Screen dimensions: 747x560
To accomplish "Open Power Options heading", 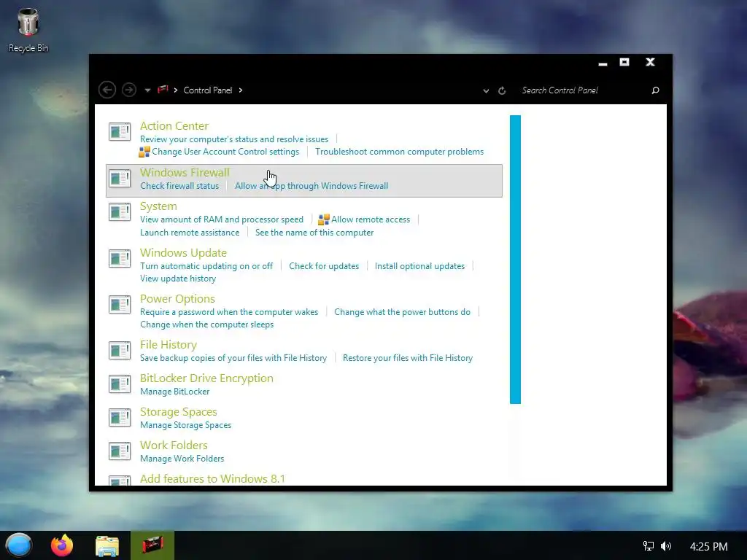I will [x=177, y=298].
